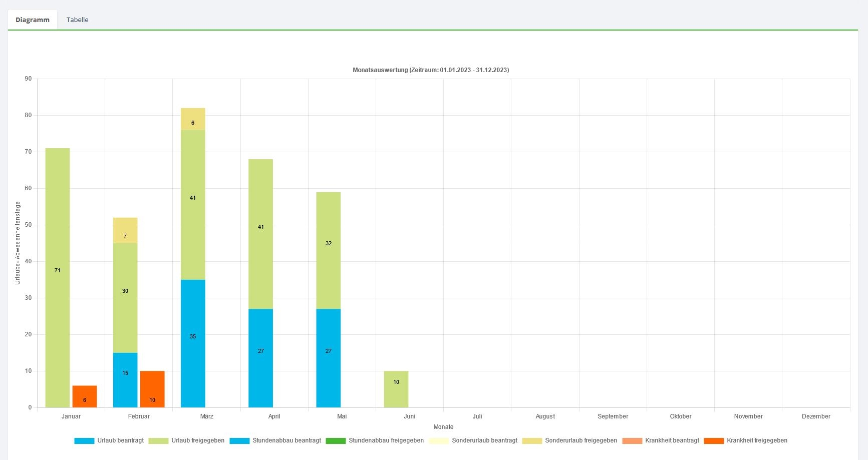Click the Dezember axis label
This screenshot has width=868, height=460.
pyautogui.click(x=816, y=416)
